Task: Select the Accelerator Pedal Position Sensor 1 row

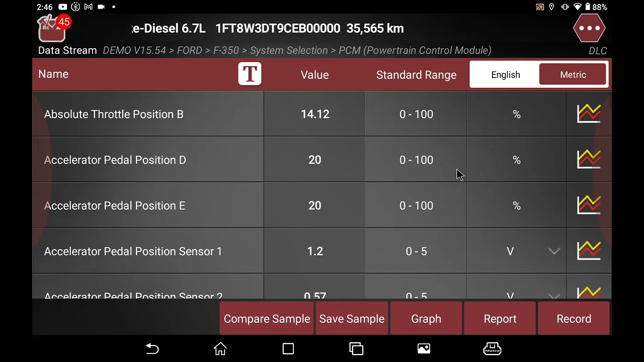Action: [322, 251]
